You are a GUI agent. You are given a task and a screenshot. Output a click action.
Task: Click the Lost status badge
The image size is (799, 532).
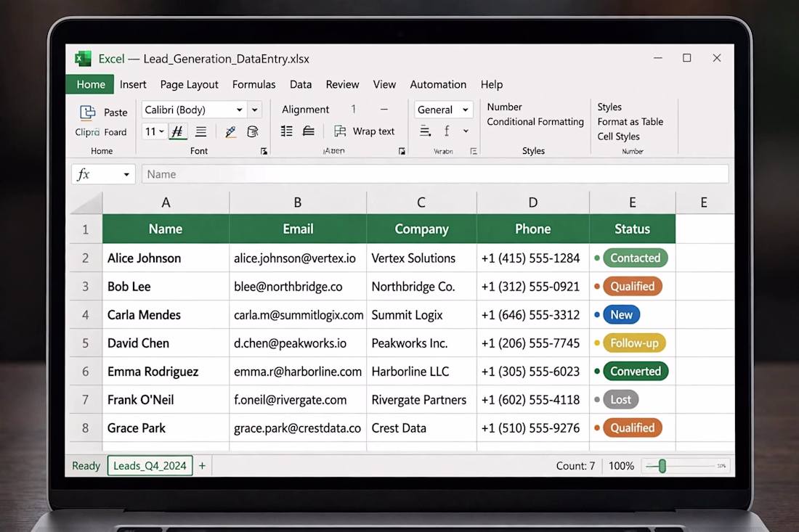pos(620,400)
